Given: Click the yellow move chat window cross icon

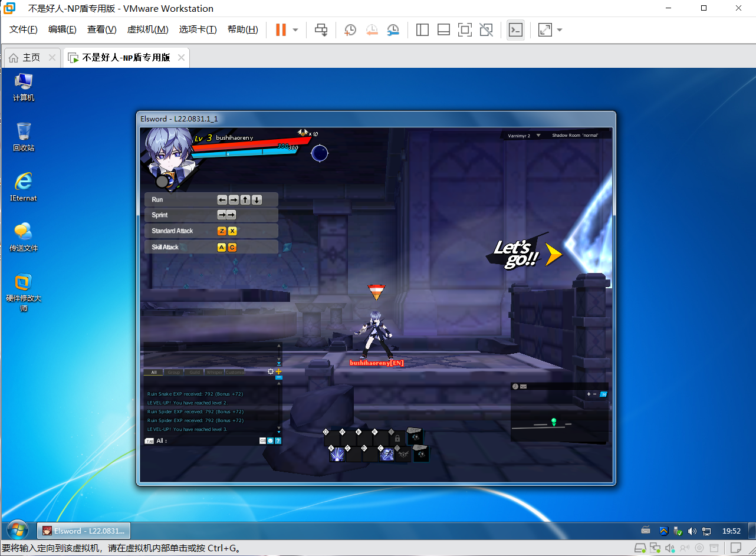Looking at the screenshot, I should point(278,371).
